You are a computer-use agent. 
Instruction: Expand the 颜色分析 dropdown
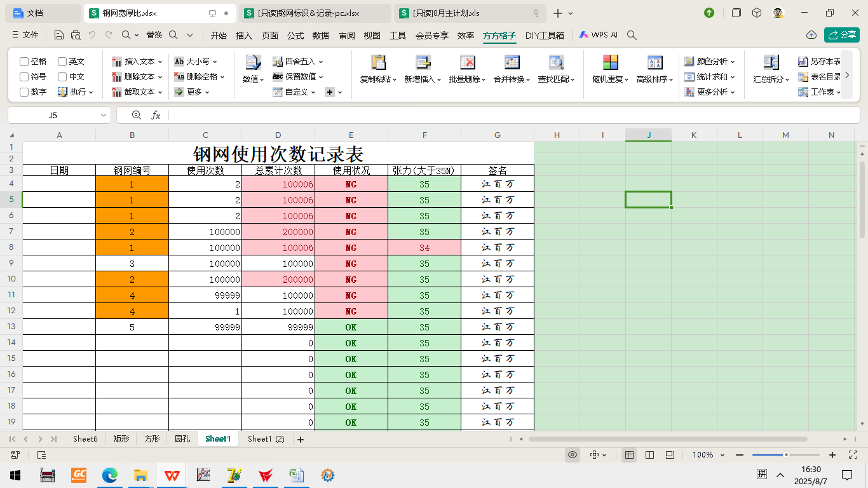coord(732,62)
